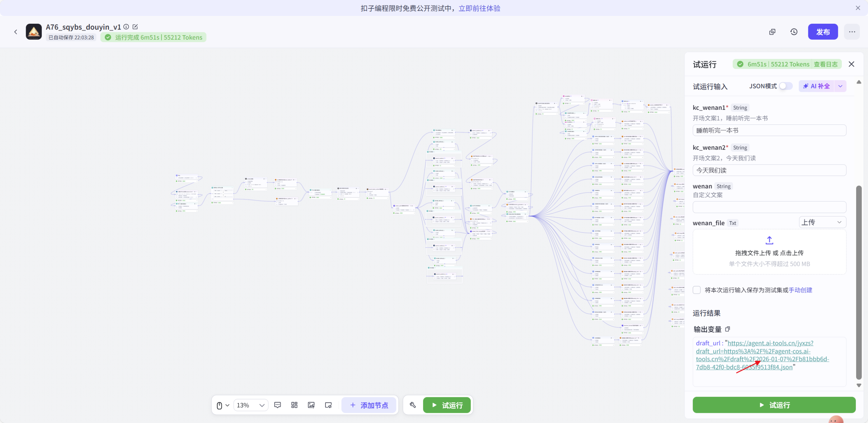Click 添加节点 add node button
The image size is (868, 423).
369,405
